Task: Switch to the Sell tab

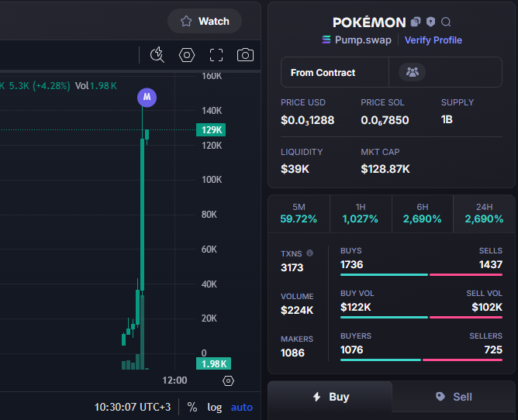Action: coord(454,397)
